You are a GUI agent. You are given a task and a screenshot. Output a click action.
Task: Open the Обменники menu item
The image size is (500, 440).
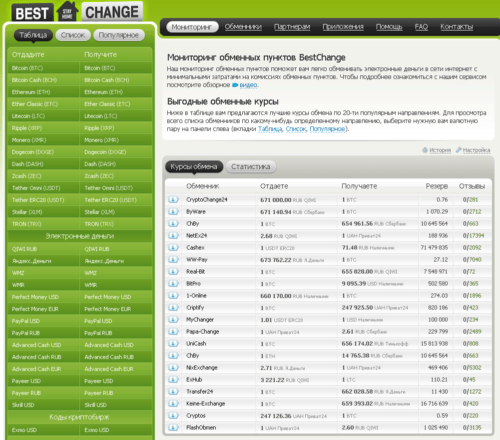[243, 27]
